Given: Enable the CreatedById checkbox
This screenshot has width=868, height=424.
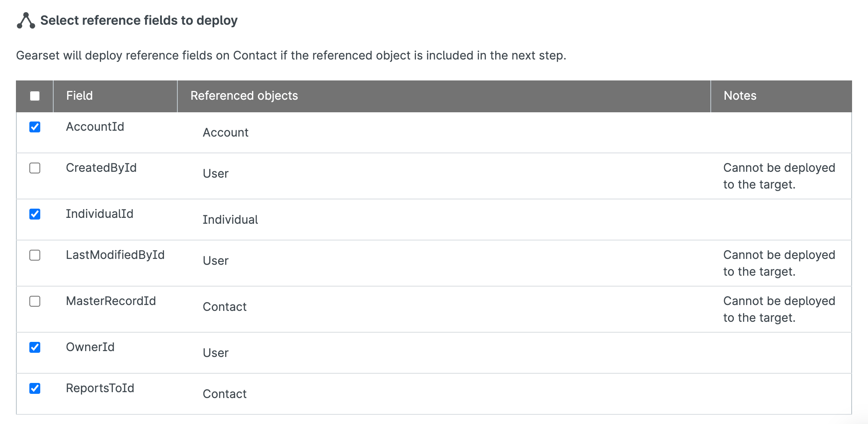Looking at the screenshot, I should point(35,168).
